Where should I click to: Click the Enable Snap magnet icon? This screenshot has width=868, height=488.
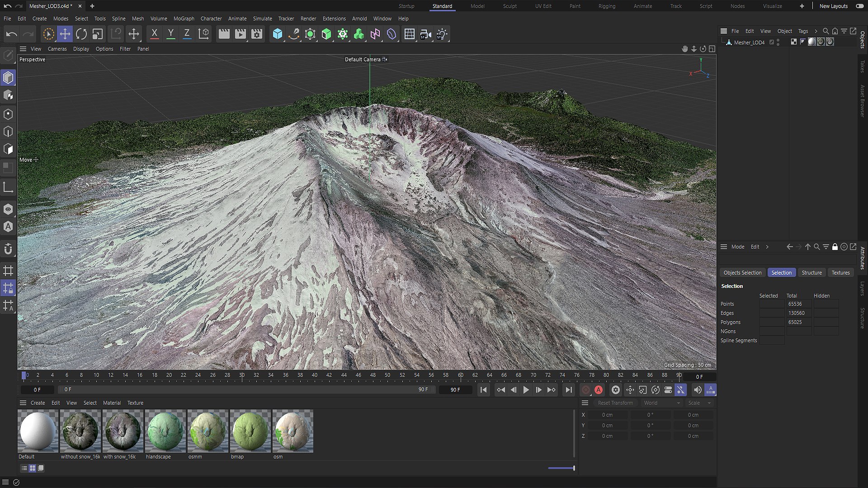point(8,249)
